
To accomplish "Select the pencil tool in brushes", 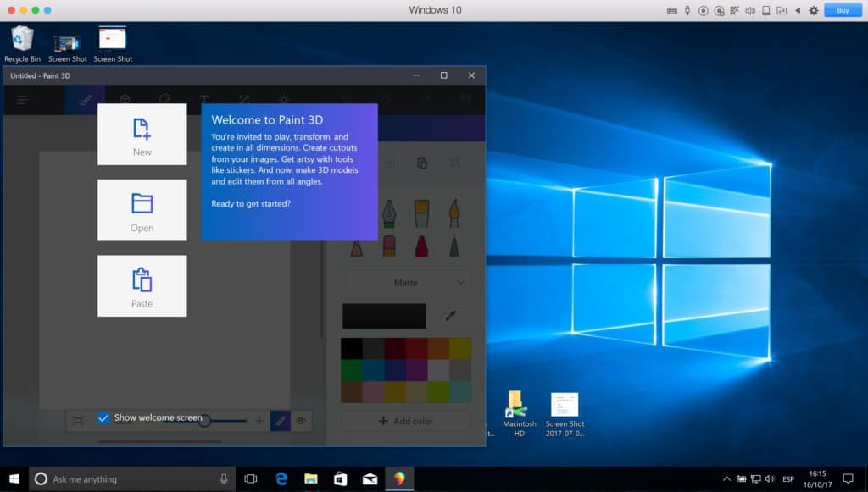I will click(357, 248).
